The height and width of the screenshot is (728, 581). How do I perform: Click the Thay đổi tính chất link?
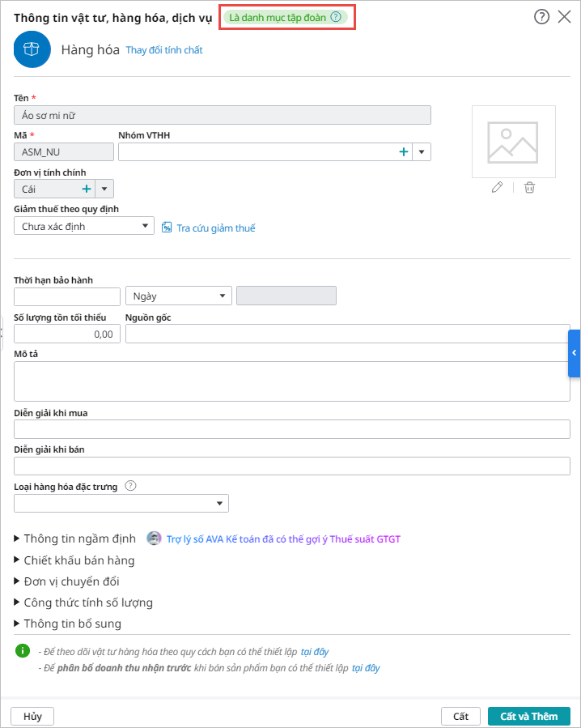(164, 50)
